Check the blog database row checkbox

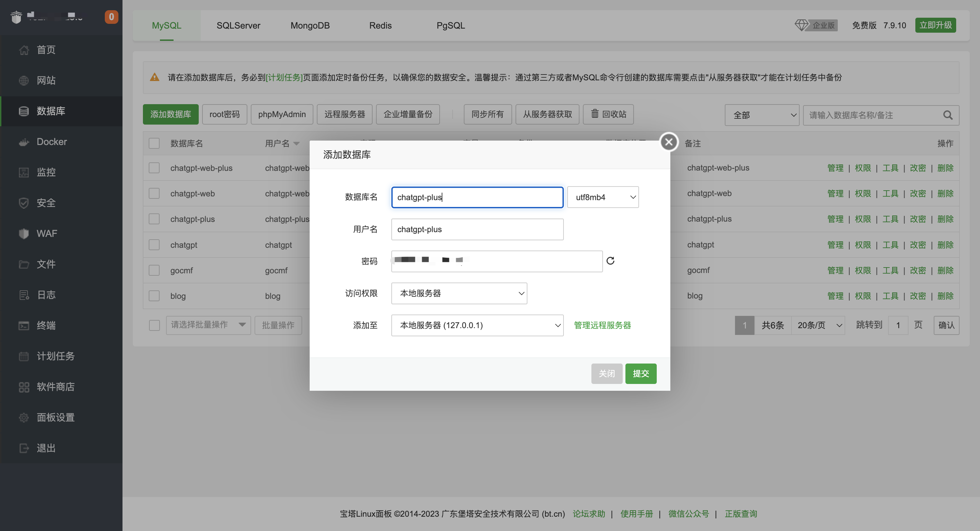tap(154, 296)
